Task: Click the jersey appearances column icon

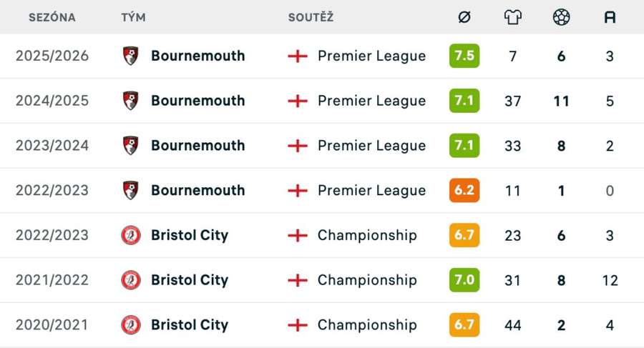Action: click(x=513, y=17)
